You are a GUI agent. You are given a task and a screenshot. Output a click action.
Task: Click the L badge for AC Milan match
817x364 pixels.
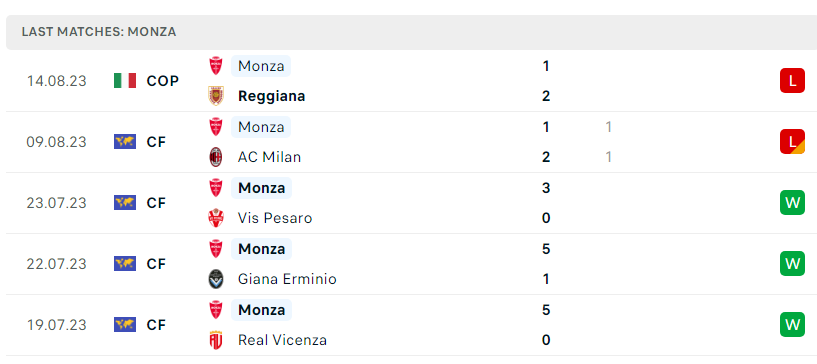792,142
